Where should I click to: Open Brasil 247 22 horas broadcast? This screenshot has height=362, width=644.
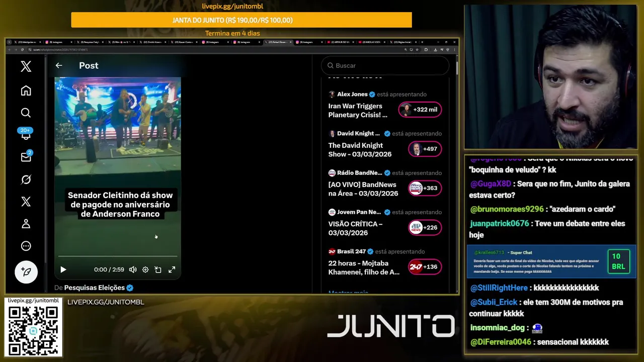point(364,267)
